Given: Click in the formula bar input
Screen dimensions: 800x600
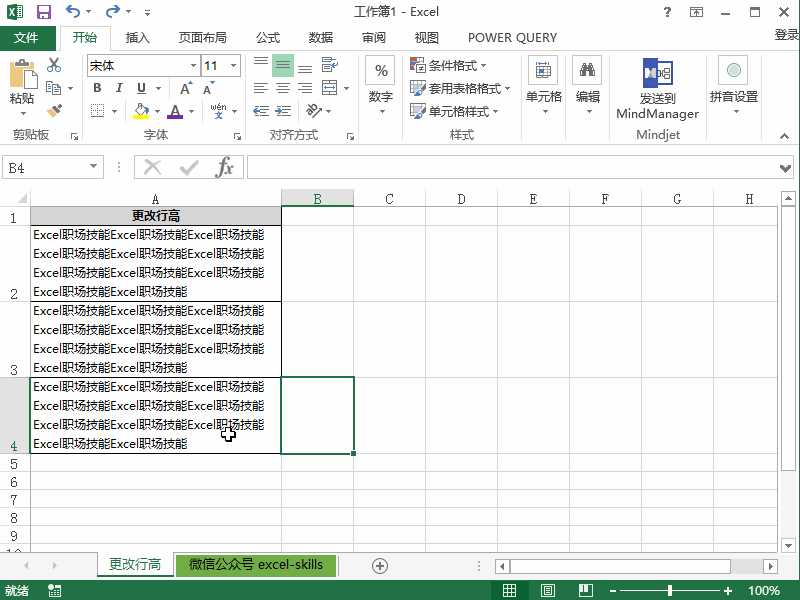Looking at the screenshot, I should [511, 167].
